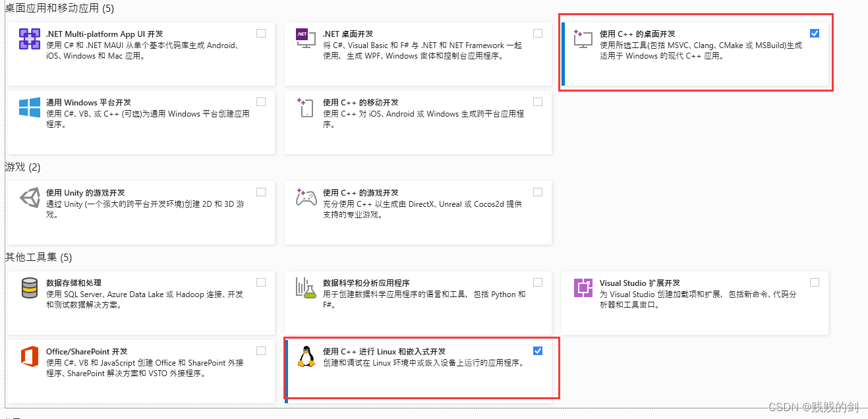Check the 通用 Windows 平台开发 checkbox
Screen dimensions: 868x419
(261, 102)
